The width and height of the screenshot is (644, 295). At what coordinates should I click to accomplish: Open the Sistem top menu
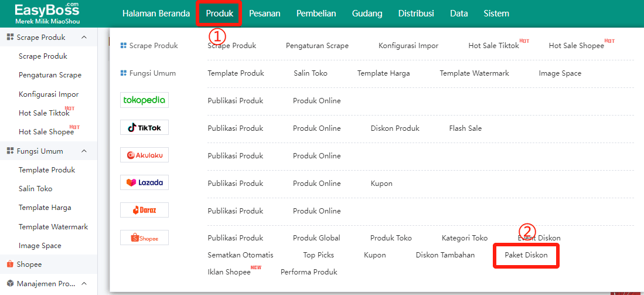click(x=496, y=13)
